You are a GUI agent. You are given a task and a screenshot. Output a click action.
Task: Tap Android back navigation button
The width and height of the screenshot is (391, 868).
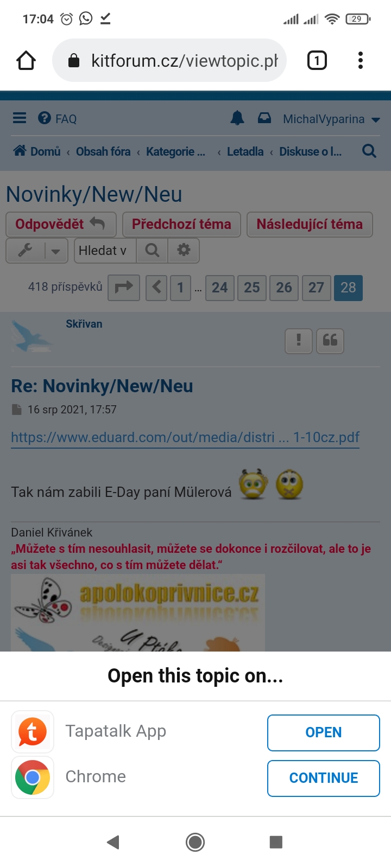tap(113, 842)
